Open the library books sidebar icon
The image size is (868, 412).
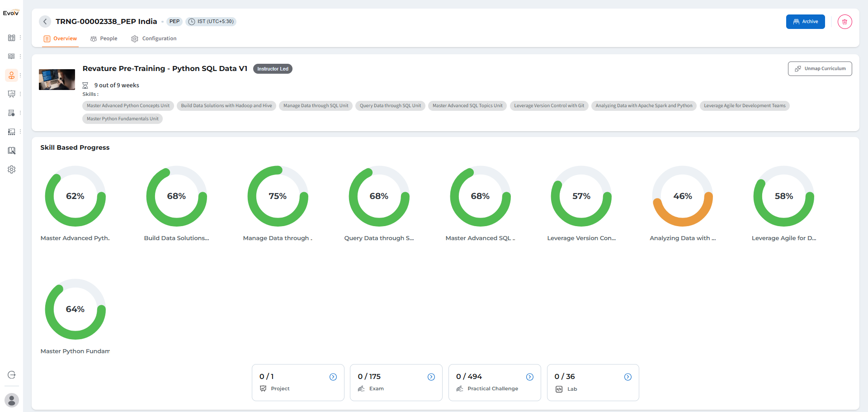click(12, 38)
